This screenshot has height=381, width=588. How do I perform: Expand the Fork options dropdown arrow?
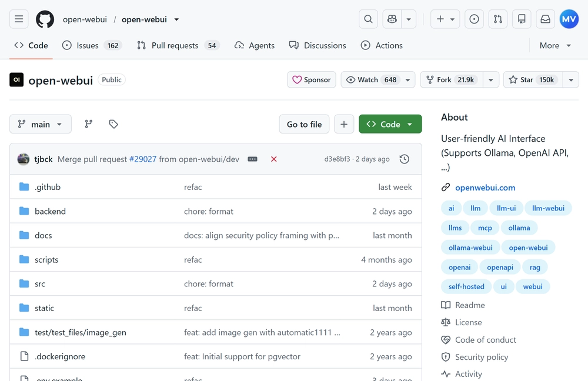pos(491,80)
